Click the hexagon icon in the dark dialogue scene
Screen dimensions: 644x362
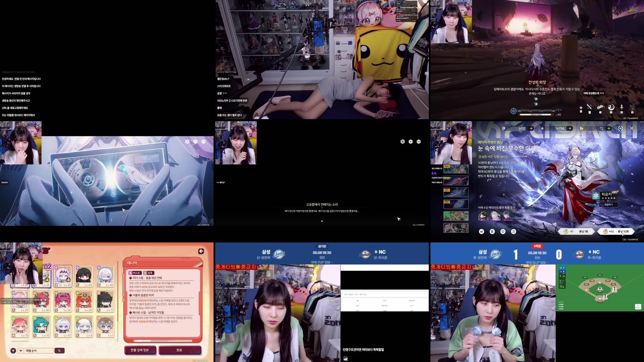pyautogui.click(x=419, y=142)
